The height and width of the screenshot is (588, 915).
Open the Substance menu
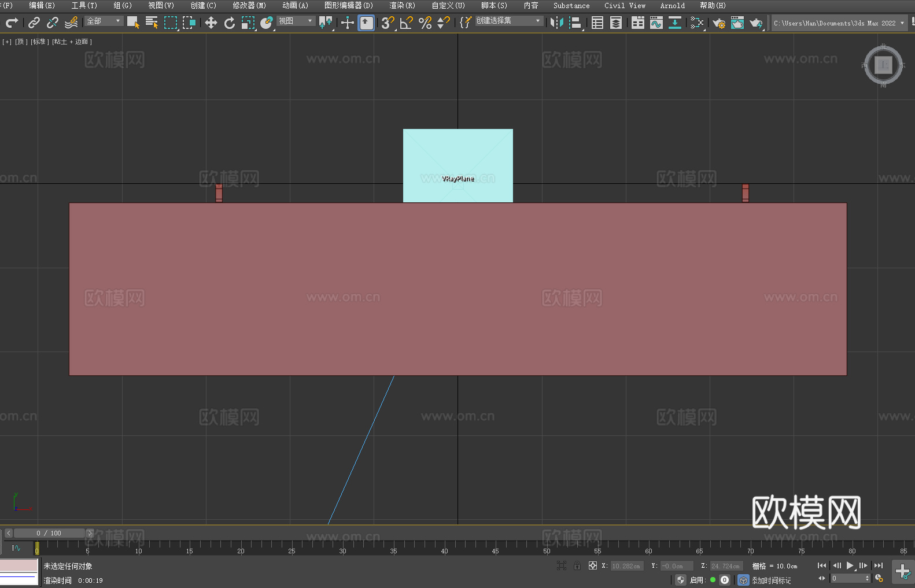[x=571, y=5]
